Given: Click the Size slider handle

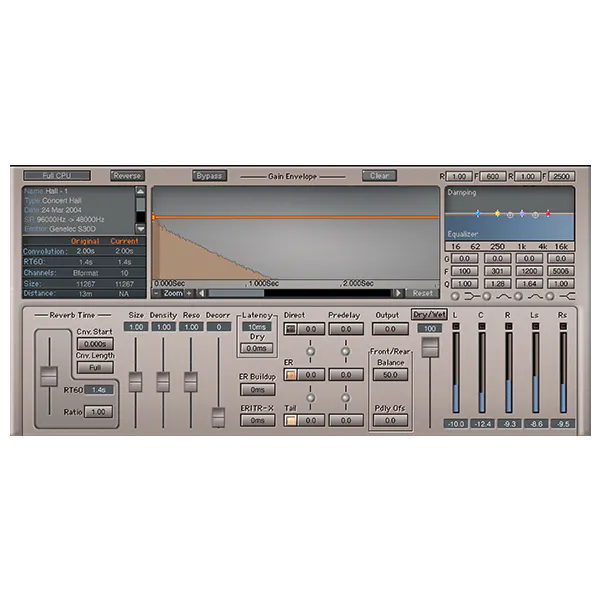Looking at the screenshot, I should (135, 382).
